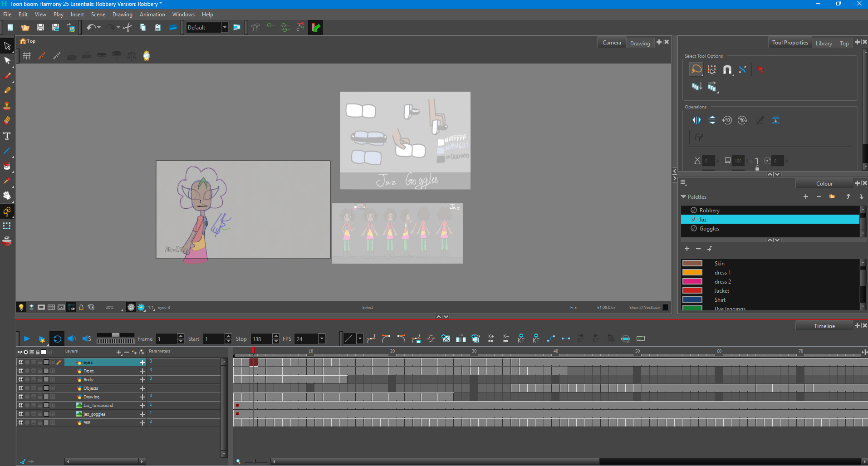Select the Goggles palette
Screen dimensions: 868x466
(709, 229)
